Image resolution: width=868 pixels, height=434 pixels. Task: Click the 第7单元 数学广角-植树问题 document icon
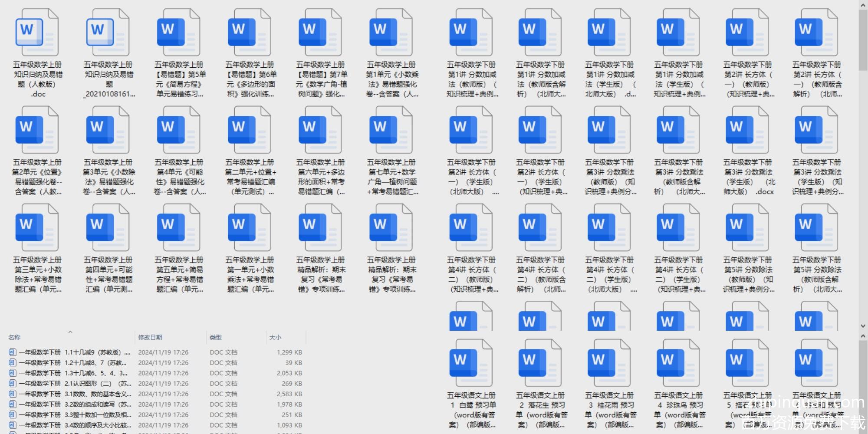click(320, 33)
